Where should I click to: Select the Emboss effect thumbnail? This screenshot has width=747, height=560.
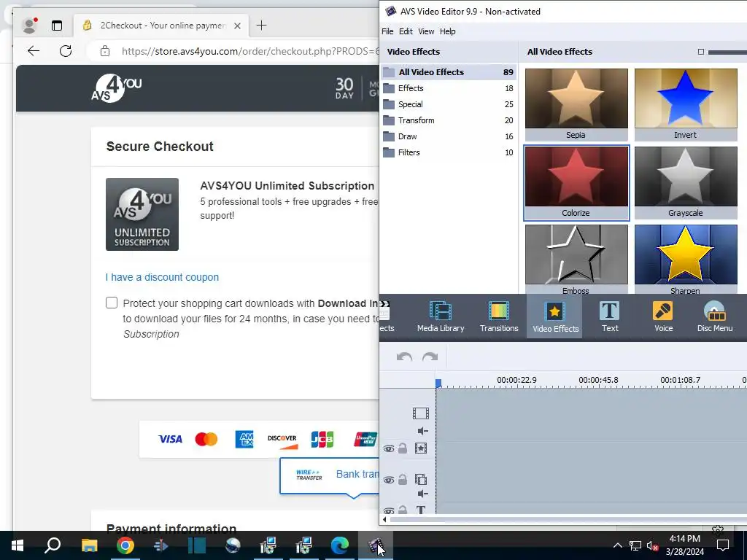click(576, 259)
